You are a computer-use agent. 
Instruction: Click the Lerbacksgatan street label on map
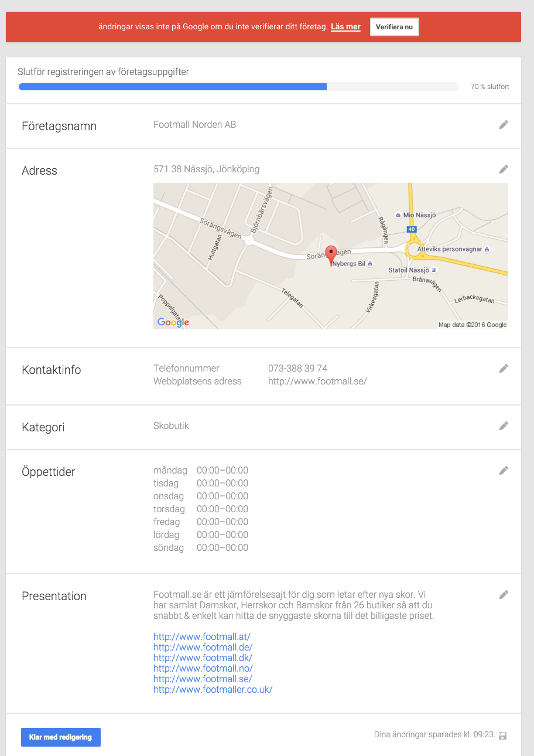coord(475,299)
